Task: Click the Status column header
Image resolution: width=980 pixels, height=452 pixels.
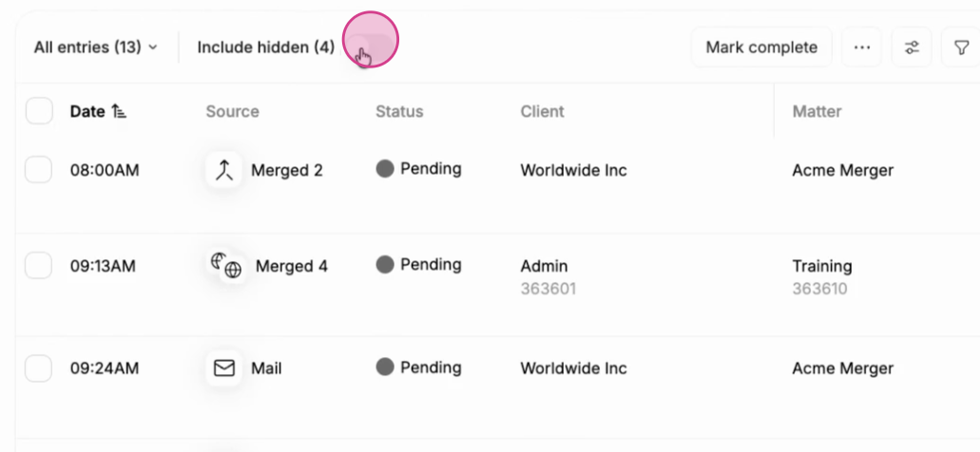Action: pyautogui.click(x=399, y=111)
